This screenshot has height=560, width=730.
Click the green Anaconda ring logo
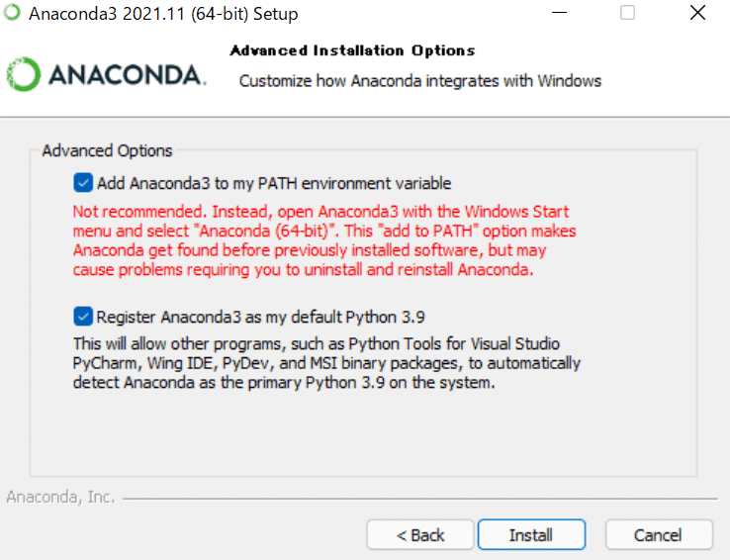(x=23, y=75)
